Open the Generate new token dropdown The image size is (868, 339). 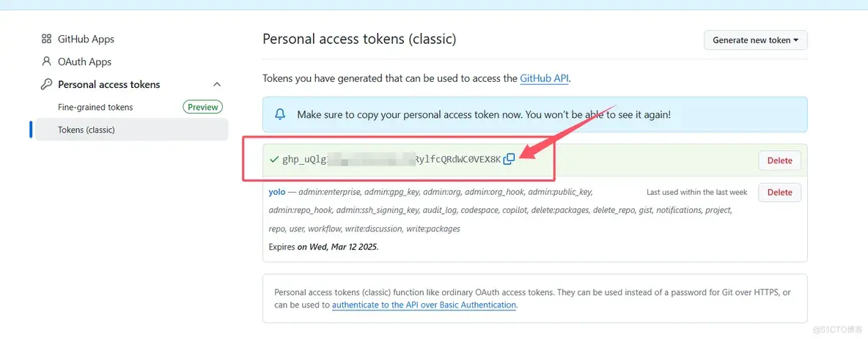756,40
